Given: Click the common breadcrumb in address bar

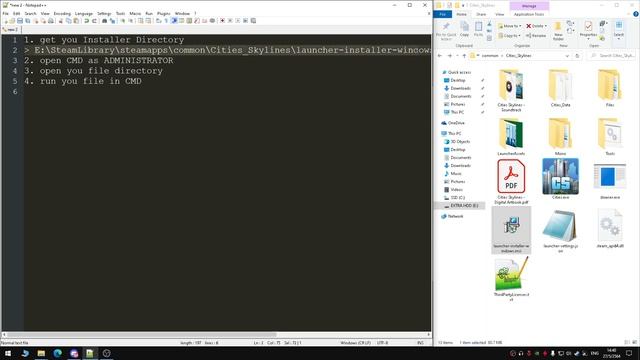Looking at the screenshot, I should coord(490,56).
